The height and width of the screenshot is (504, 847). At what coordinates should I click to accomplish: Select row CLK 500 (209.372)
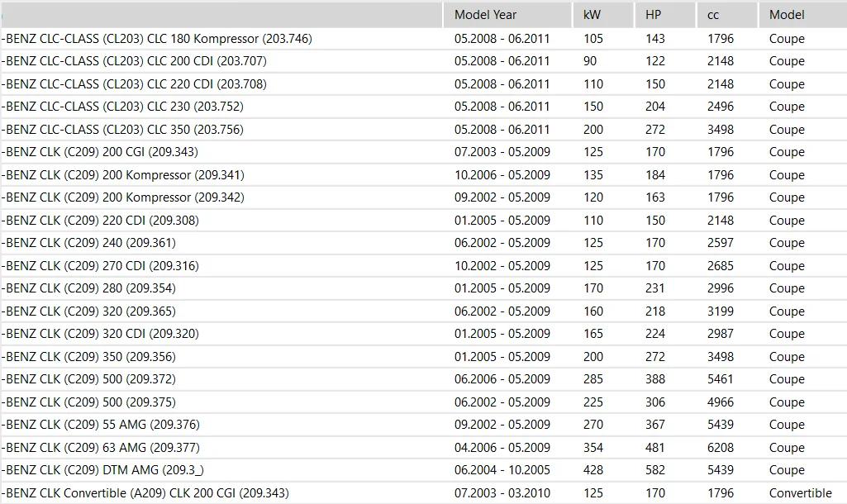[423, 378]
